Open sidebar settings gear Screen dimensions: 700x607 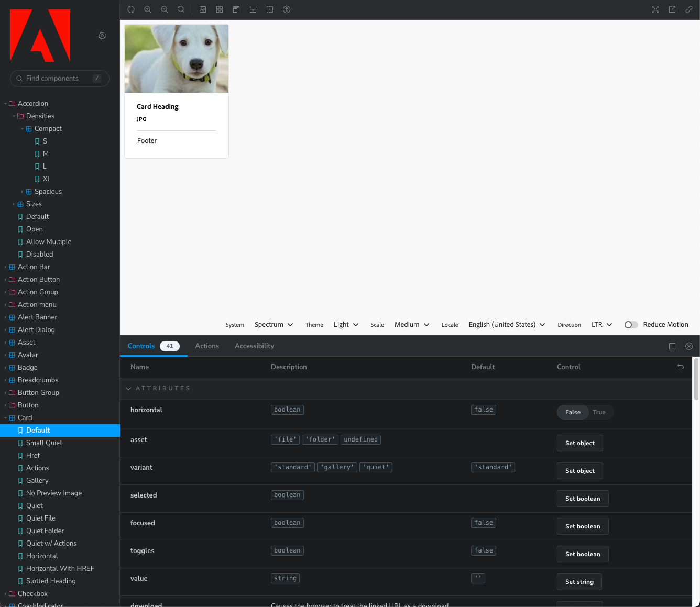(102, 36)
